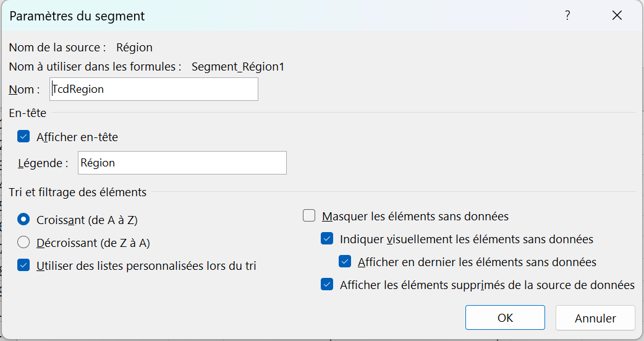Enable Masquer les éléments sans données

(x=309, y=215)
